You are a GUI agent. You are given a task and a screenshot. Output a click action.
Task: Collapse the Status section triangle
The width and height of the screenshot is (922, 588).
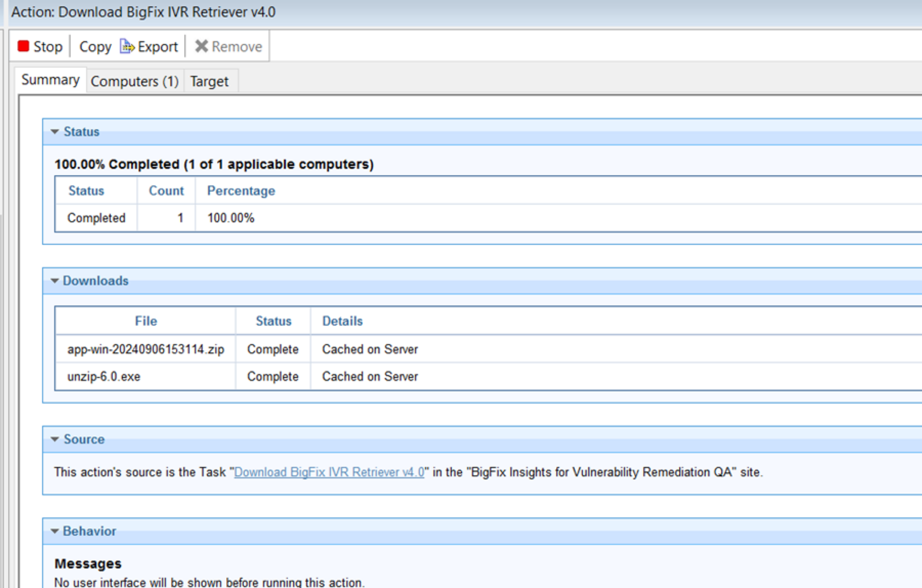(x=55, y=132)
